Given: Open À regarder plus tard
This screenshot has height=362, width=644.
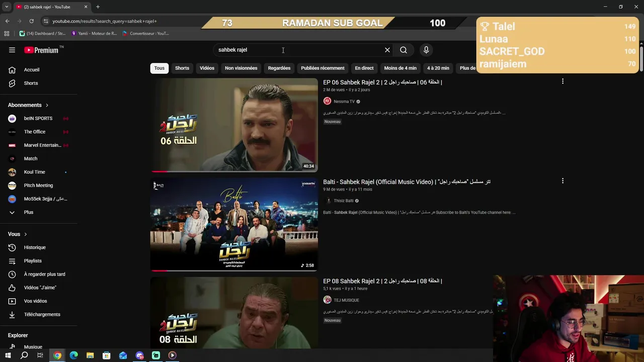Looking at the screenshot, I should click(x=38, y=274).
